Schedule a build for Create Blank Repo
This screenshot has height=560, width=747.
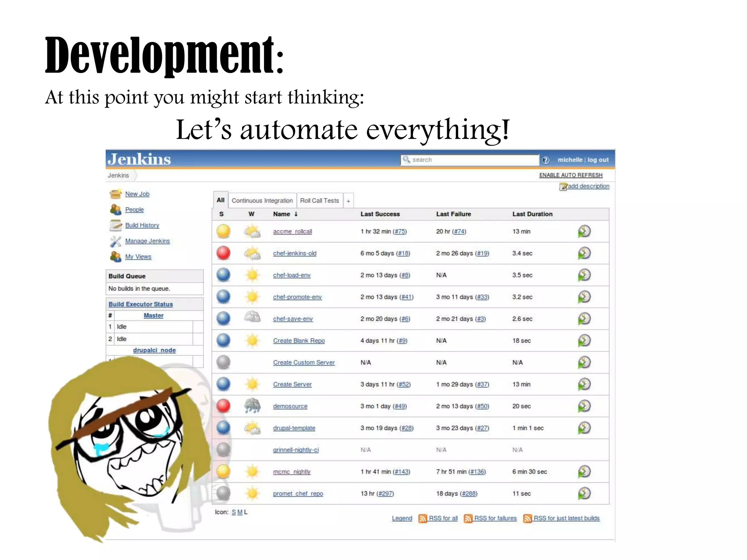point(584,341)
